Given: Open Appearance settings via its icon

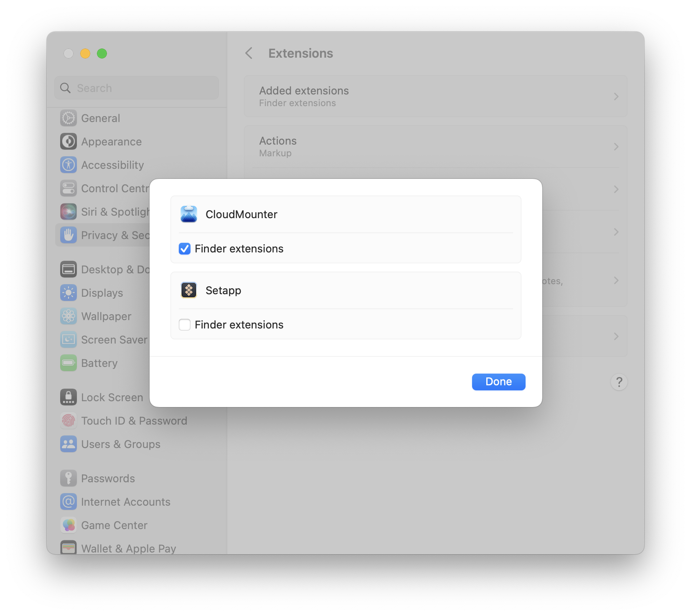Looking at the screenshot, I should [x=68, y=141].
